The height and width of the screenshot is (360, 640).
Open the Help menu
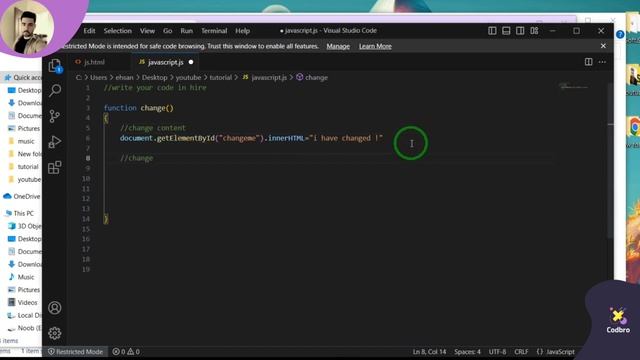tap(242, 31)
